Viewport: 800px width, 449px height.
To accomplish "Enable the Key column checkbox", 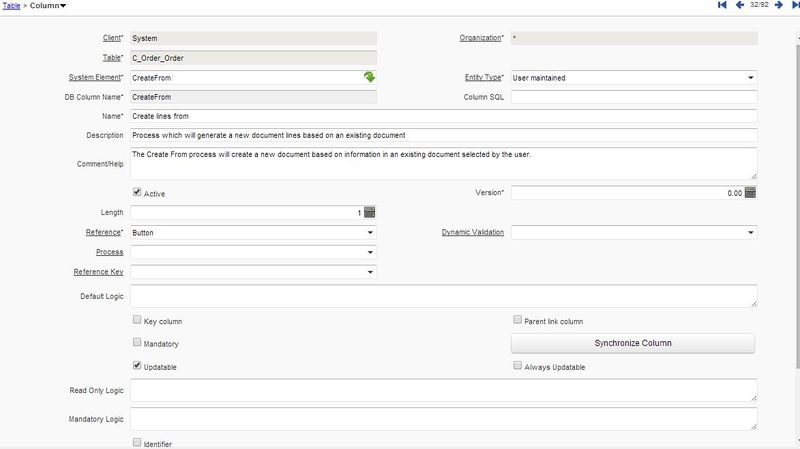I will click(x=137, y=321).
